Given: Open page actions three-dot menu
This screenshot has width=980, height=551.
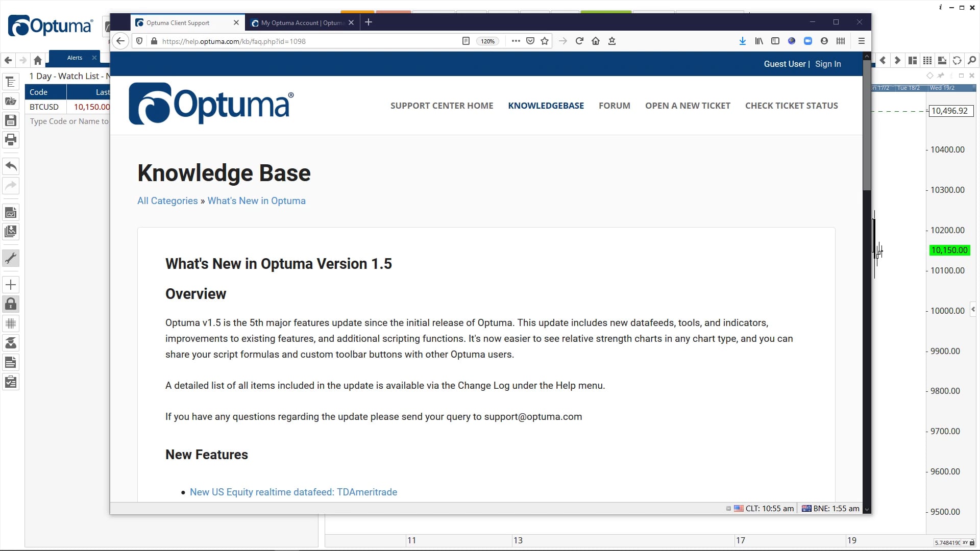Looking at the screenshot, I should click(x=516, y=41).
